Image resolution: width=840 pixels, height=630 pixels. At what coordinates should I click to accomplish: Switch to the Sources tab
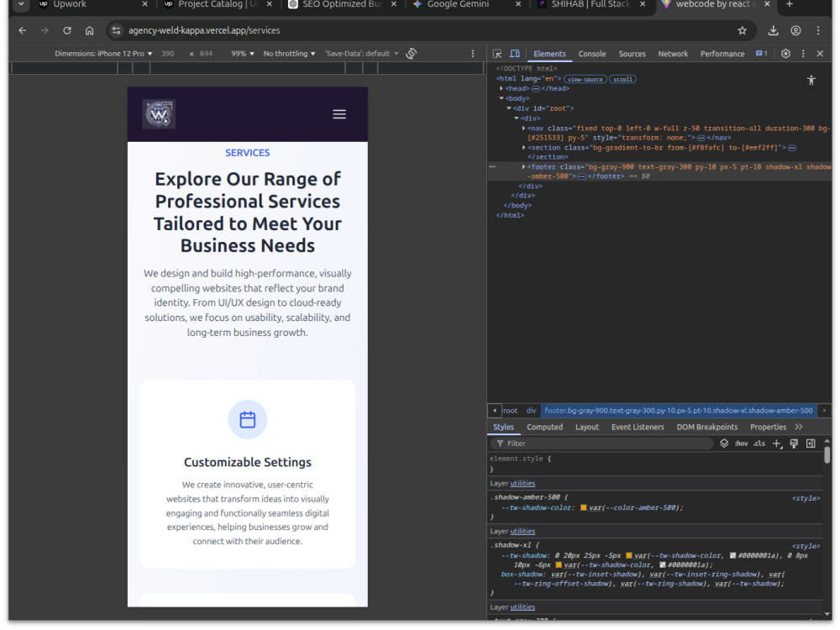point(633,54)
